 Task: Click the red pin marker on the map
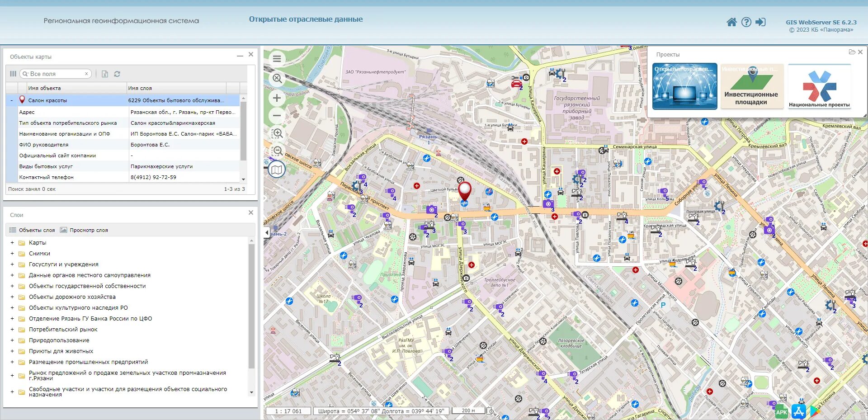pyautogui.click(x=464, y=190)
